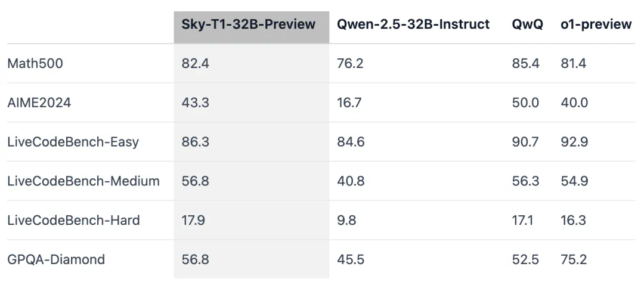Select the 17.9 LiveCodeBench-Hard Sky-T1 cell
The height and width of the screenshot is (285, 644).
(x=193, y=221)
